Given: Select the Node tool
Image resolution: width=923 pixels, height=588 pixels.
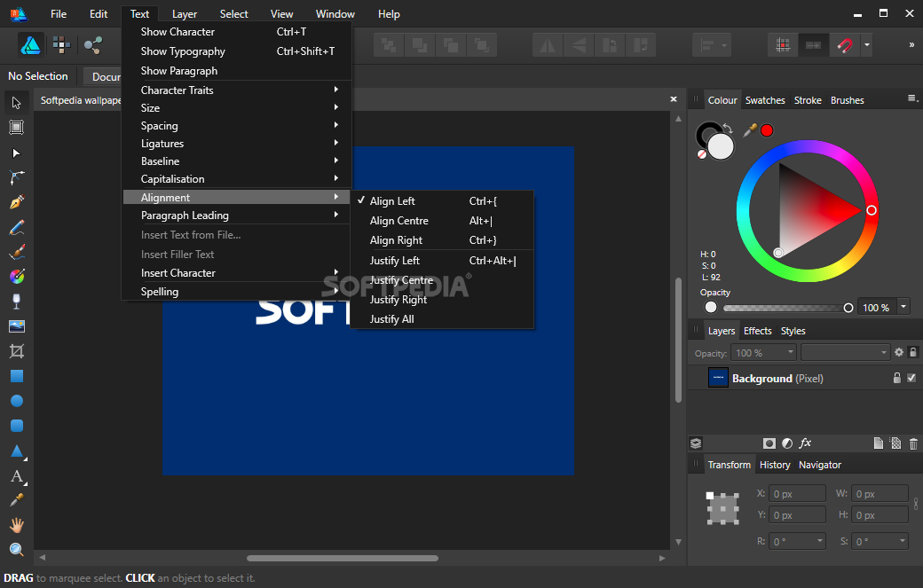Looking at the screenshot, I should (x=17, y=153).
